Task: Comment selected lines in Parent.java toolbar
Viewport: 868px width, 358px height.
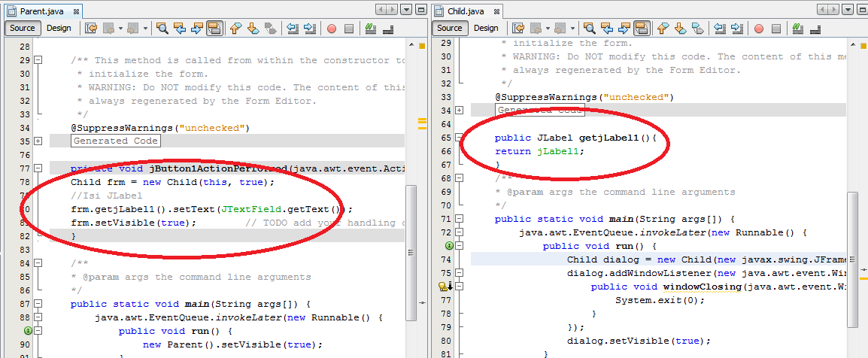Action: click(x=370, y=29)
